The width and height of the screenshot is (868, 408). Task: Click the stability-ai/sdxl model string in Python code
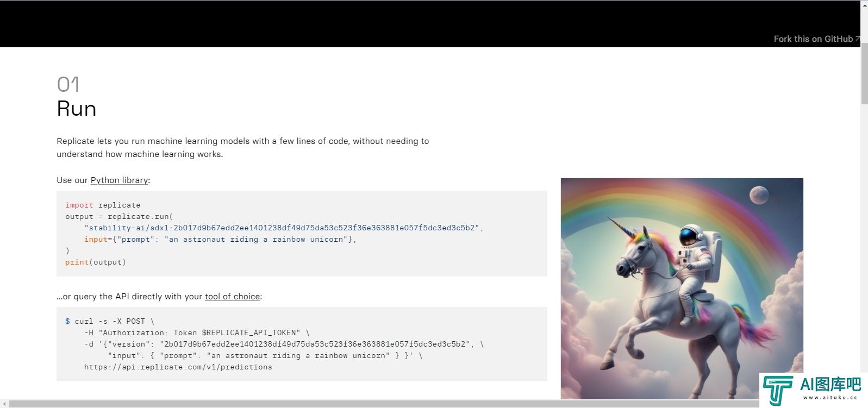tap(282, 228)
